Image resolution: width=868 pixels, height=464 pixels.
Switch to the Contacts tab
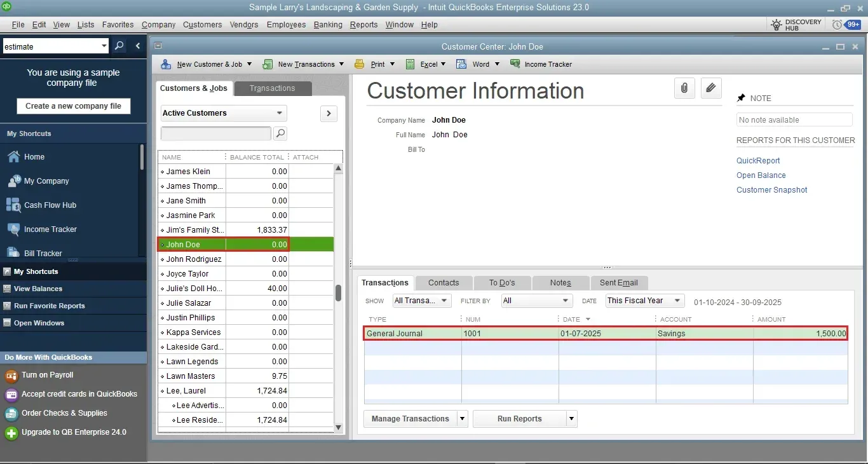pyautogui.click(x=444, y=283)
